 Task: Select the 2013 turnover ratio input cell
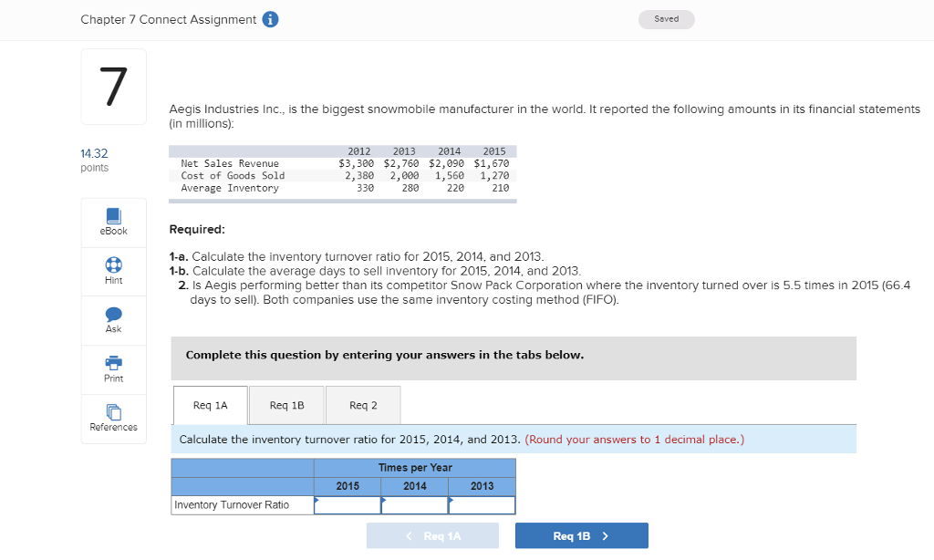point(482,503)
